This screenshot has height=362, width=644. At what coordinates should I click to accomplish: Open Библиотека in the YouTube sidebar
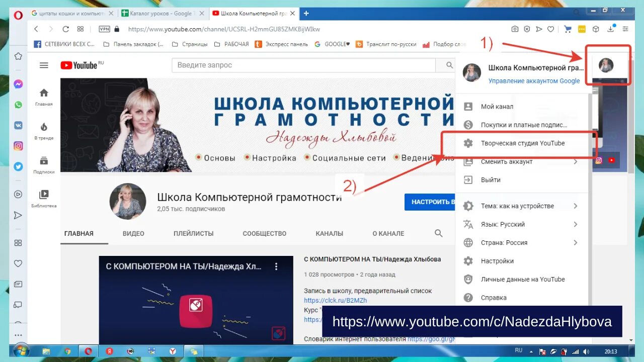(x=44, y=199)
